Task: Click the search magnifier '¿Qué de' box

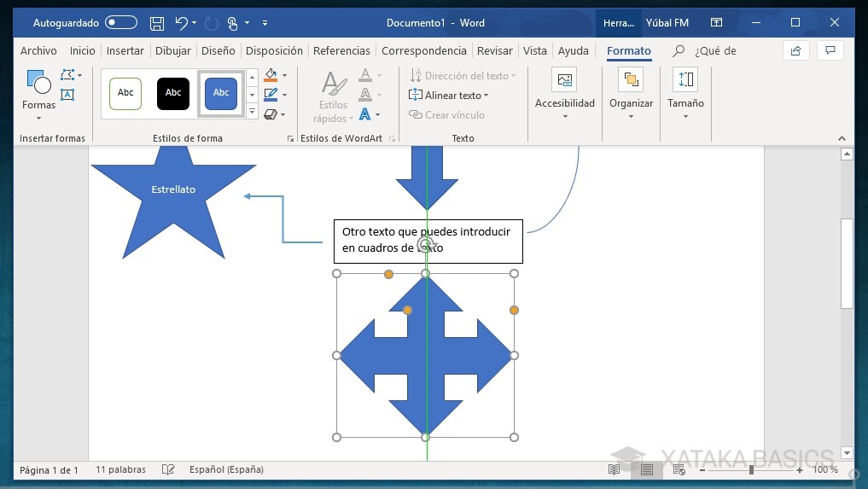Action: (704, 50)
